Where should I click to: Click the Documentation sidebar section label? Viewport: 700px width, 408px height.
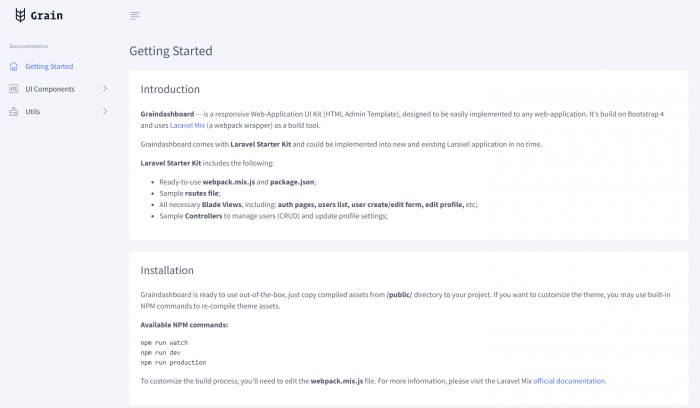[29, 46]
